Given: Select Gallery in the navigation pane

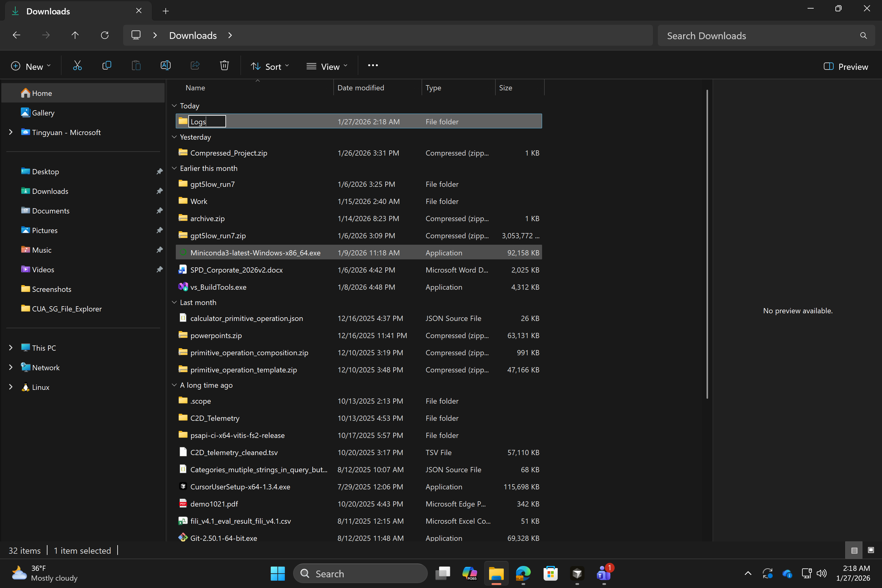Looking at the screenshot, I should [43, 113].
